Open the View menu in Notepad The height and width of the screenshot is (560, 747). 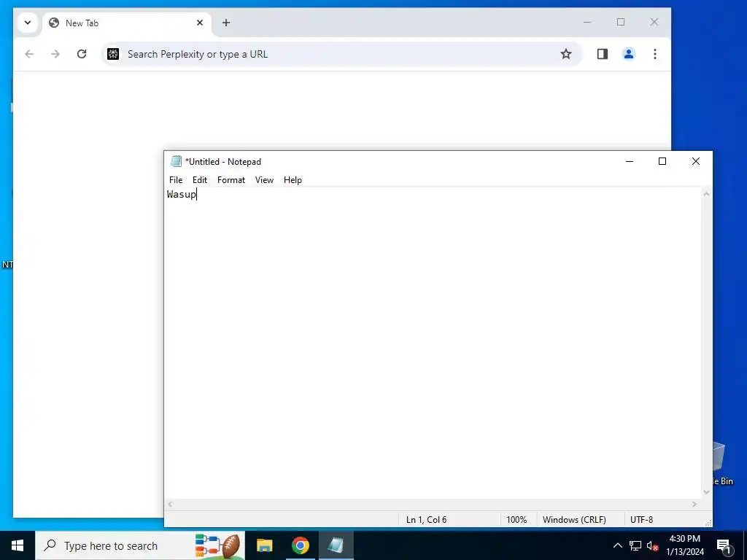click(264, 180)
